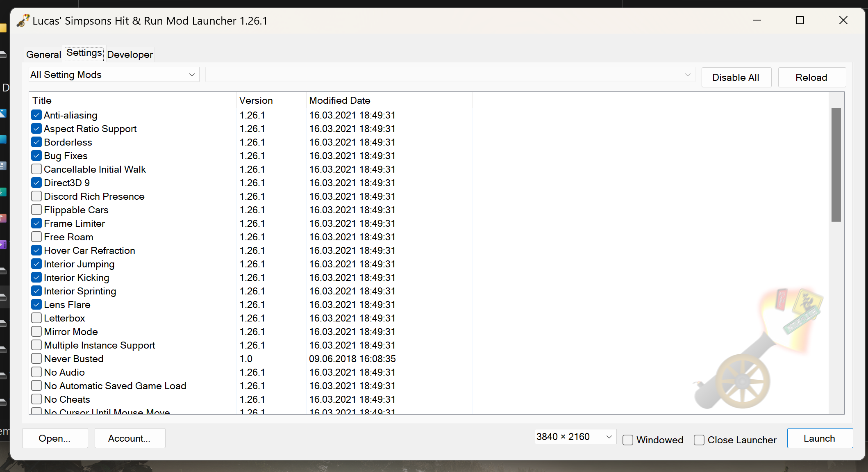Enable the Free Roam checkbox
The image size is (868, 472).
(x=36, y=237)
